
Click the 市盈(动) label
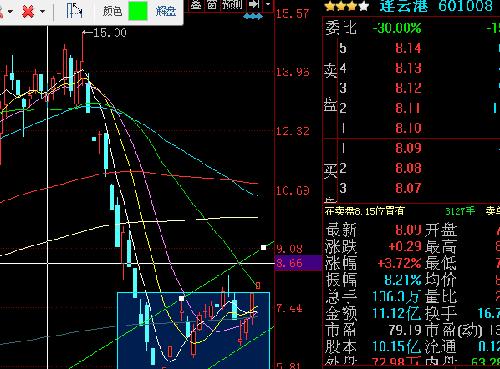pos(454,330)
